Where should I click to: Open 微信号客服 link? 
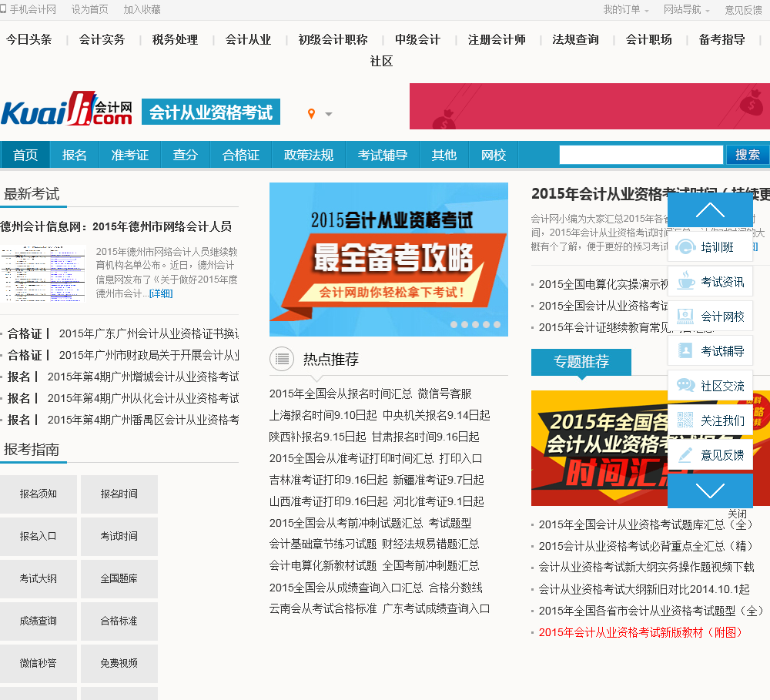click(444, 394)
